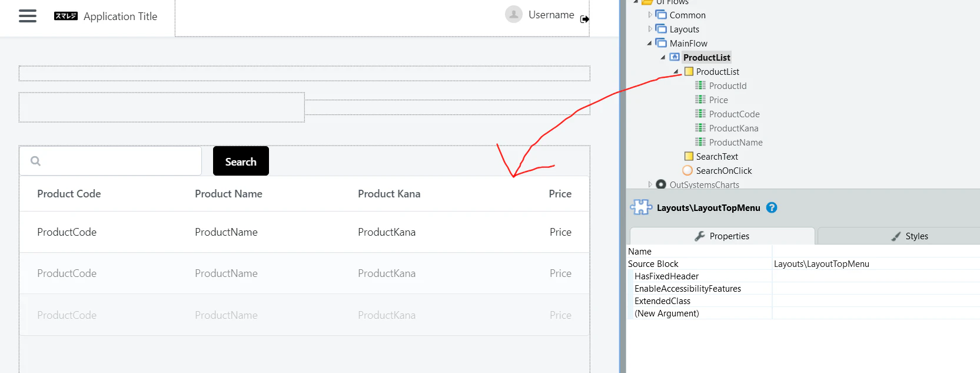The image size is (980, 373).
Task: Click the magnifier icon in search box
Action: (x=35, y=161)
